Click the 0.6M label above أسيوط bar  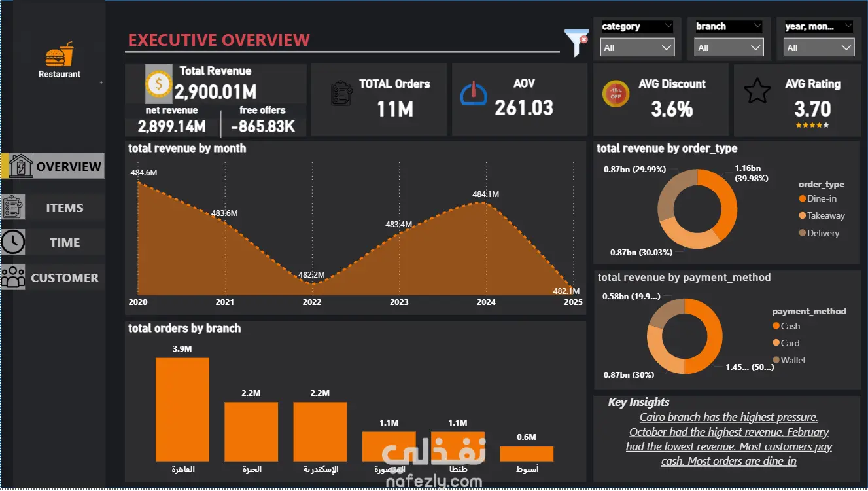pyautogui.click(x=527, y=437)
